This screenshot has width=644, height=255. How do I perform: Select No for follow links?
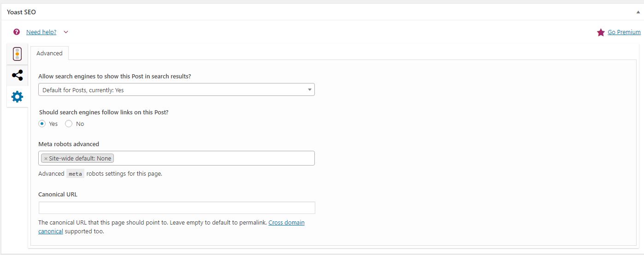(x=69, y=124)
